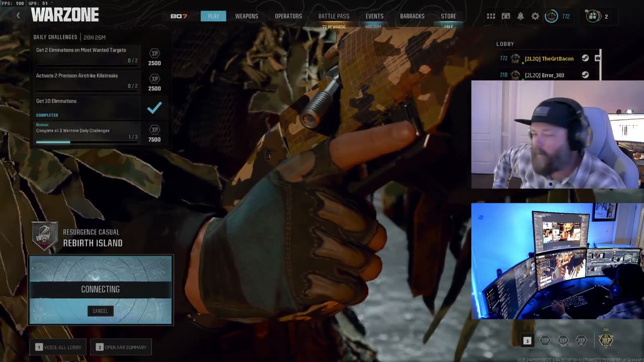Click the Resurgence Casual gas mask badge

44,236
